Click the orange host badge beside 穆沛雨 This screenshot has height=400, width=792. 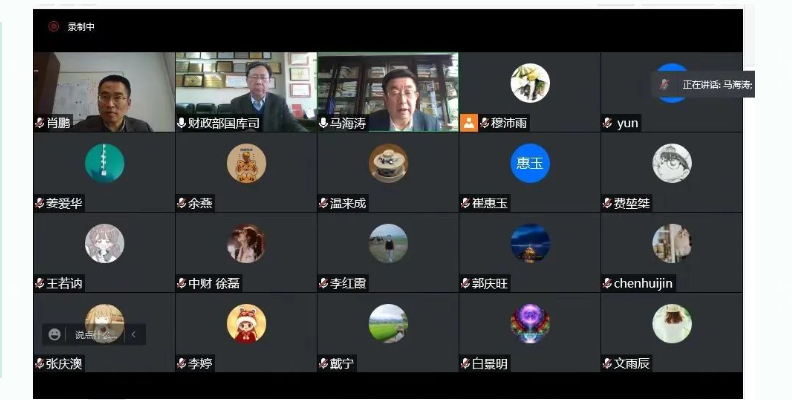[469, 123]
